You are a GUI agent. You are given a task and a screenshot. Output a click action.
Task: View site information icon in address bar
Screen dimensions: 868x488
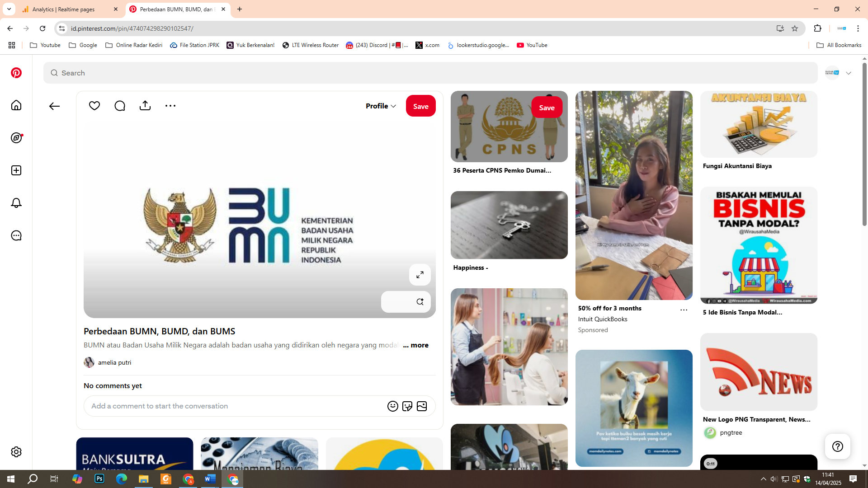(x=62, y=28)
